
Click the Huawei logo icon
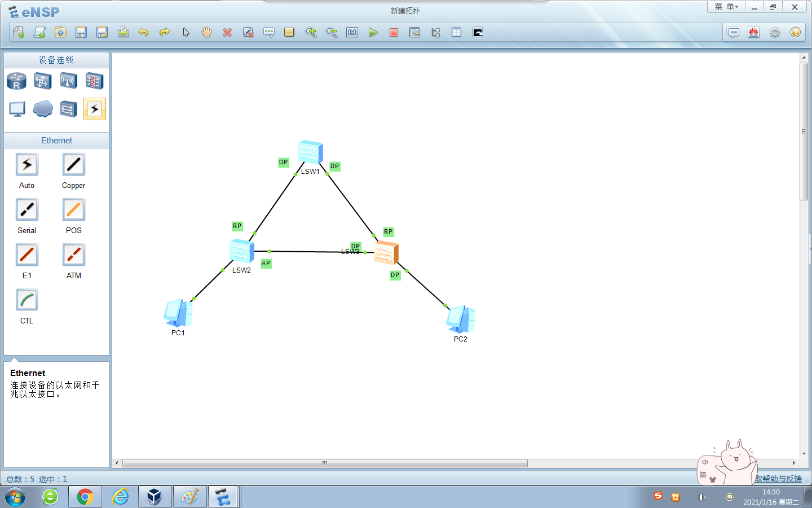coord(754,32)
